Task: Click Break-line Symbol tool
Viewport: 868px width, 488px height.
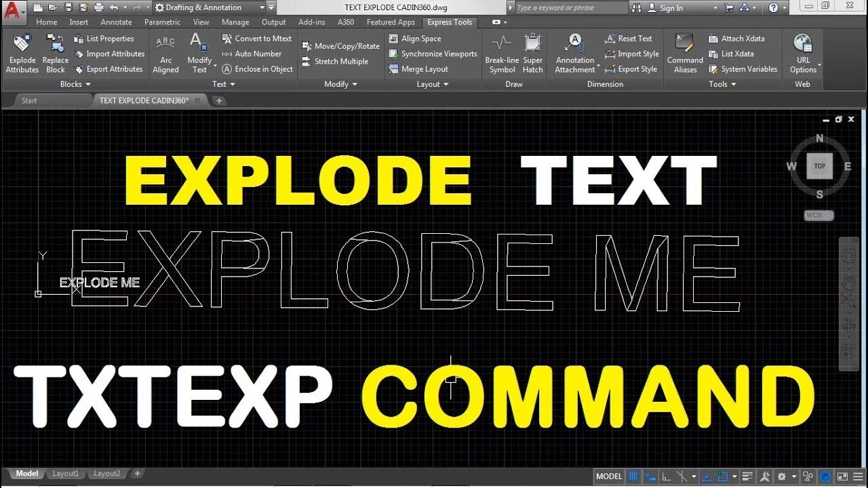Action: 502,54
